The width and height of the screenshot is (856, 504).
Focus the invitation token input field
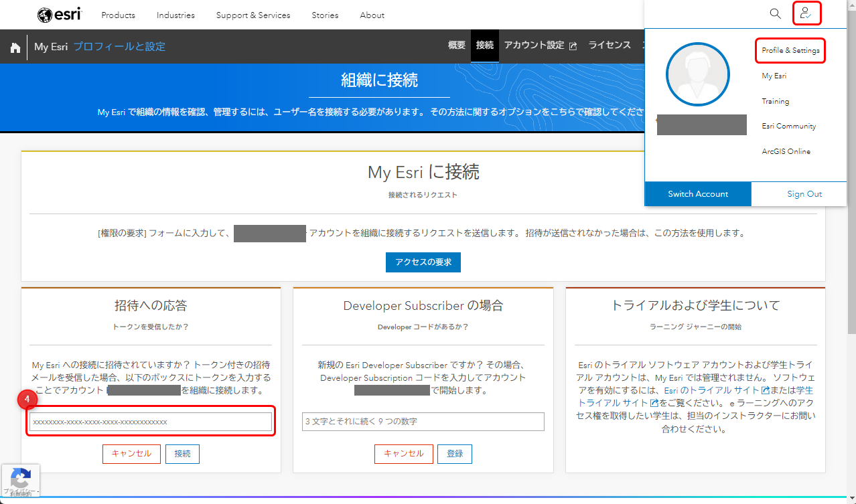(x=151, y=422)
